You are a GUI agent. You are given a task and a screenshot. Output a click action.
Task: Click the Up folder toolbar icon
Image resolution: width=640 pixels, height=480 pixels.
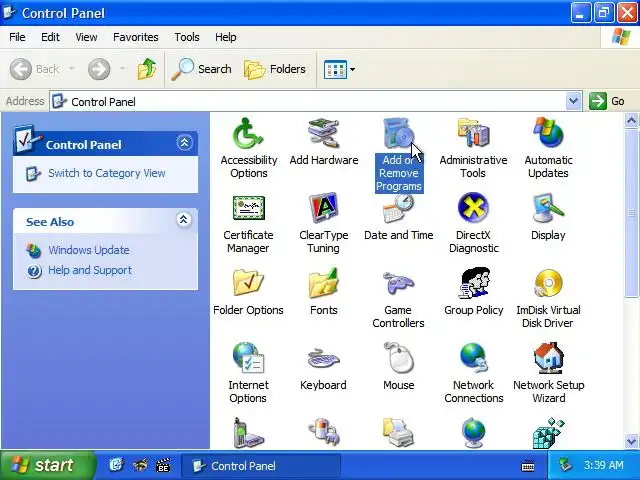[147, 69]
